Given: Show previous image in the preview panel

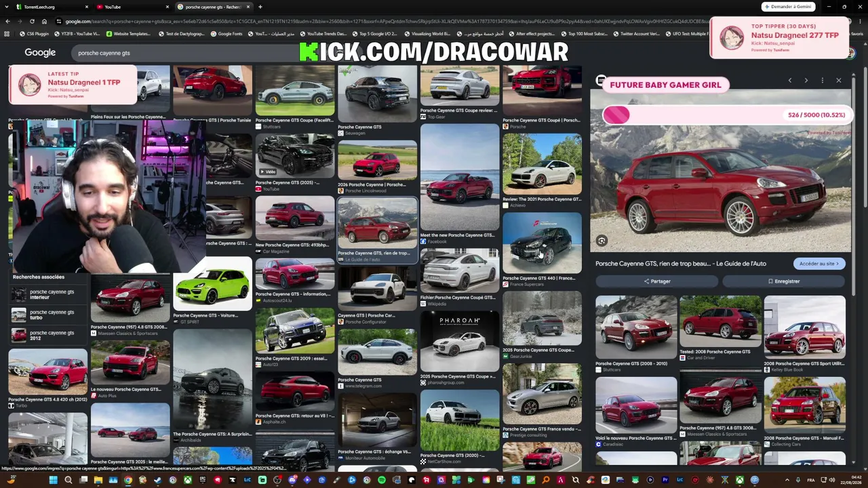Looking at the screenshot, I should point(789,81).
